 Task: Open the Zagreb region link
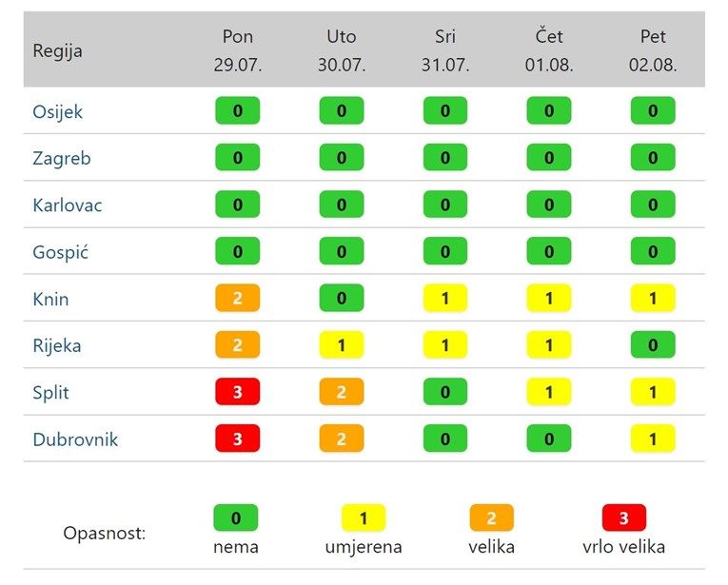62,158
